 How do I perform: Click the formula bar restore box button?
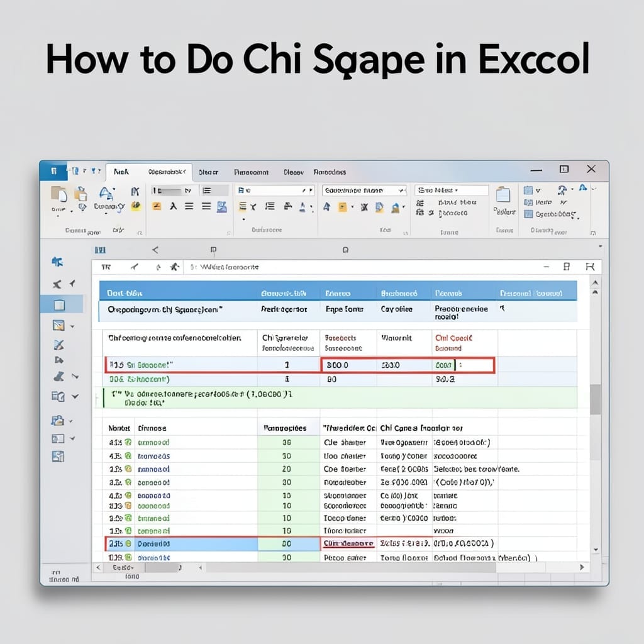567,267
